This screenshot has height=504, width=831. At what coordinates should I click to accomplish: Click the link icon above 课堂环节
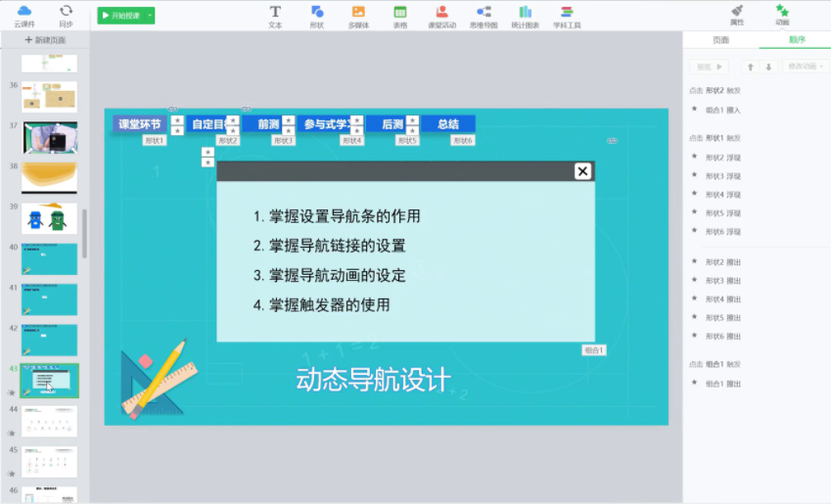[173, 110]
